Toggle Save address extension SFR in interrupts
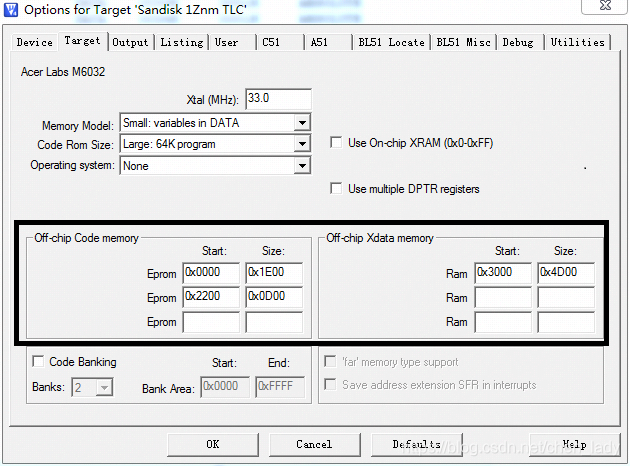Viewport: 630px width, 466px height. [330, 384]
